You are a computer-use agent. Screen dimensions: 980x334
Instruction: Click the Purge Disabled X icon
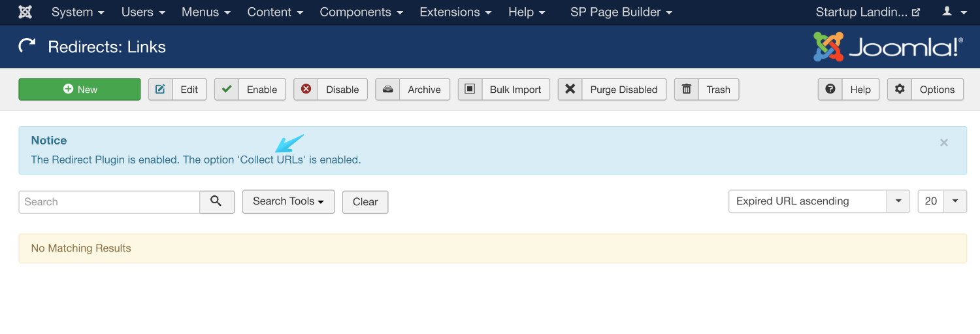pyautogui.click(x=570, y=90)
